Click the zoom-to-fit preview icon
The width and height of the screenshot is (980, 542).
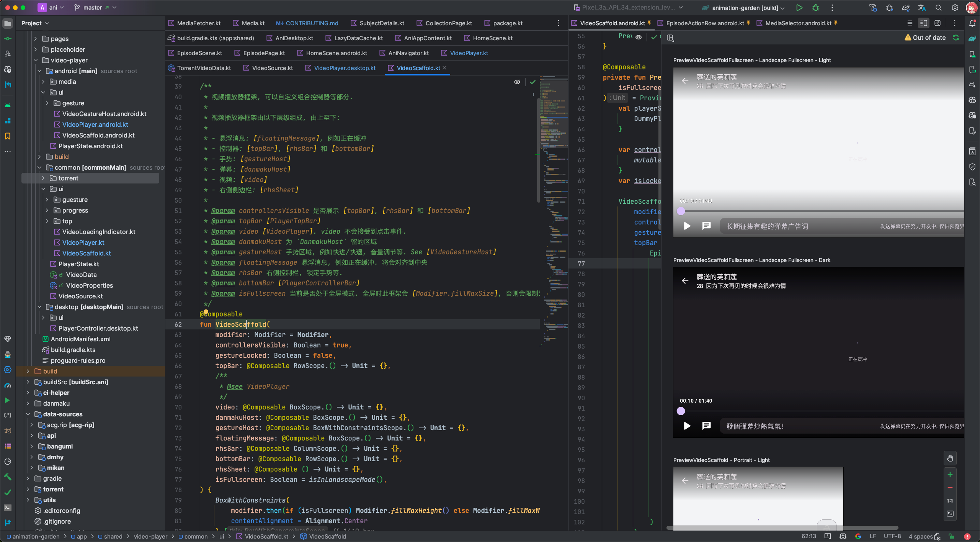(x=950, y=514)
